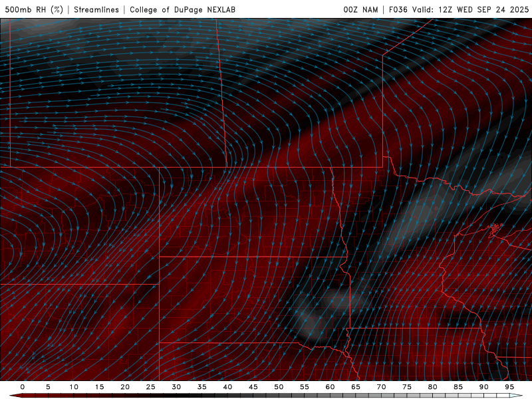532x399 pixels.
Task: Click the '00Z NAM' model run label
Action: point(360,9)
